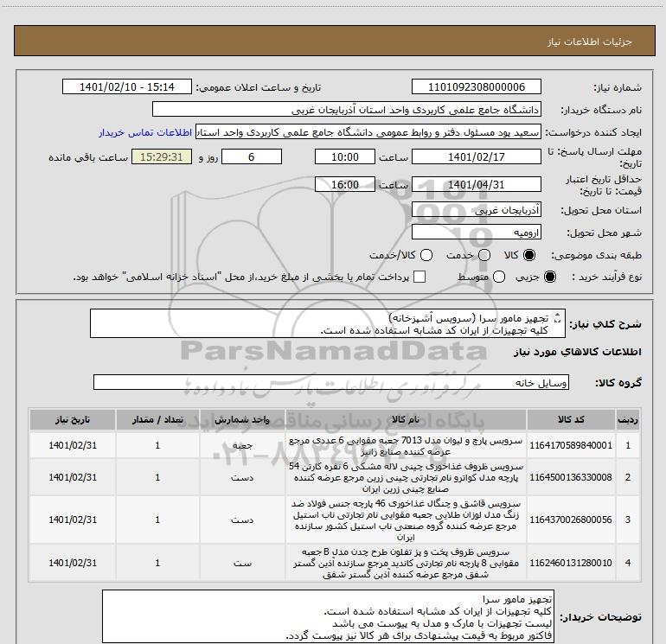Click product code 1164500136330008
The width and height of the screenshot is (666, 644).
(x=571, y=477)
